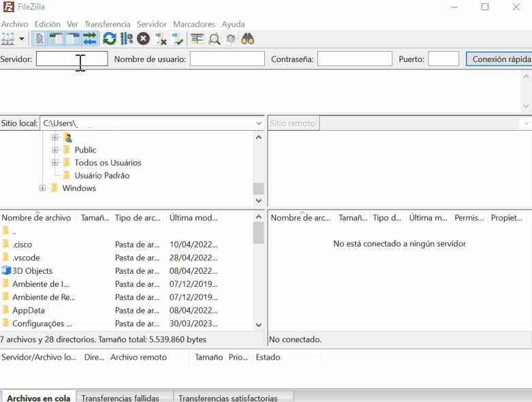Focus the Contraseña field
Image resolution: width=532 pixels, height=402 pixels.
355,59
